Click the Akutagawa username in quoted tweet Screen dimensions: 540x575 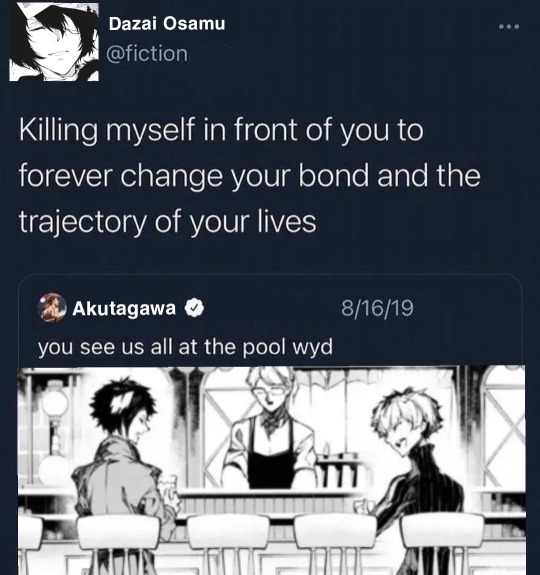pos(124,308)
